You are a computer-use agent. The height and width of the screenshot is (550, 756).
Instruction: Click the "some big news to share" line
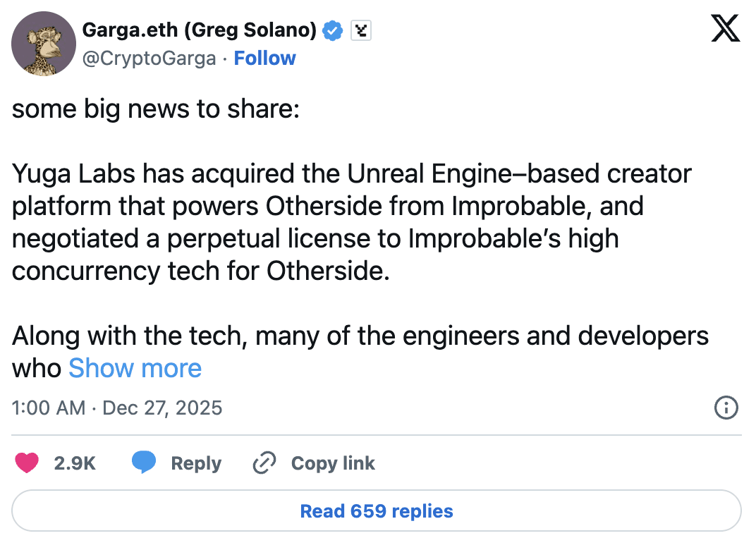coord(156,111)
